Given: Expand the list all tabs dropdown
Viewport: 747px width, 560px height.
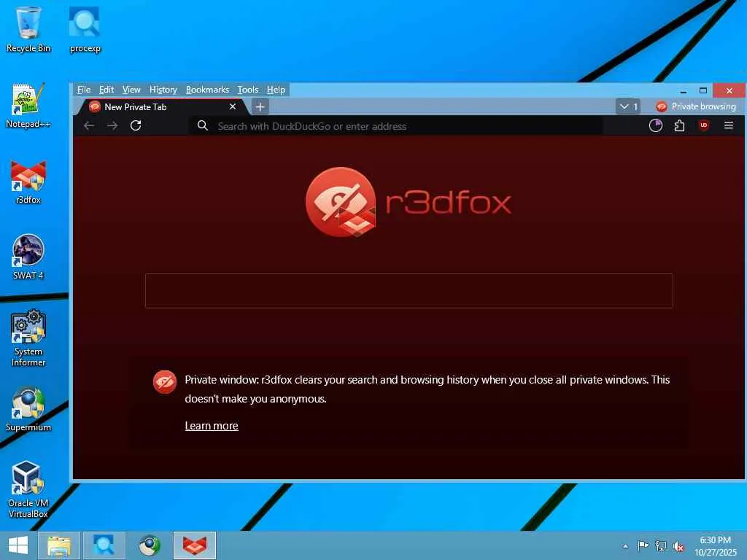Looking at the screenshot, I should pos(628,106).
